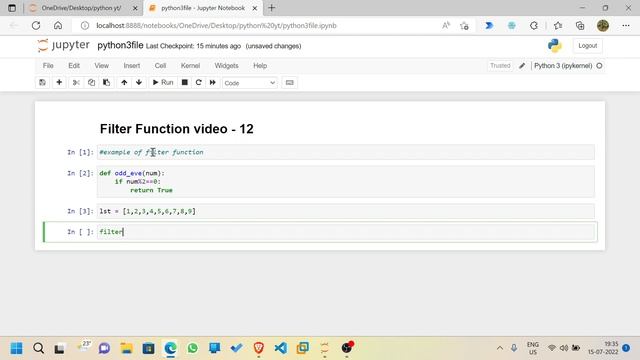Move selected cell down with the arrow
The width and height of the screenshot is (640, 360).
tap(139, 82)
